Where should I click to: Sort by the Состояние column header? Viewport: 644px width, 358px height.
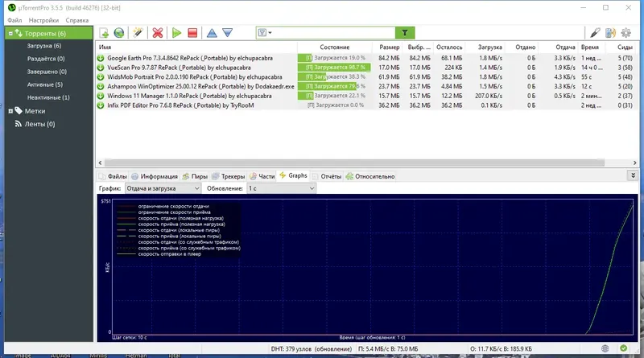coord(335,47)
